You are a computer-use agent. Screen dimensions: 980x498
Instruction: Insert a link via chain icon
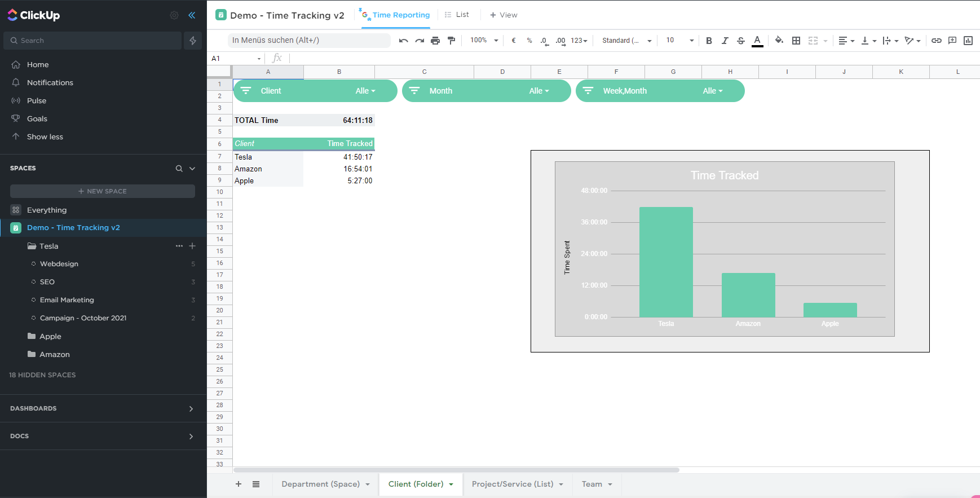[x=936, y=41]
